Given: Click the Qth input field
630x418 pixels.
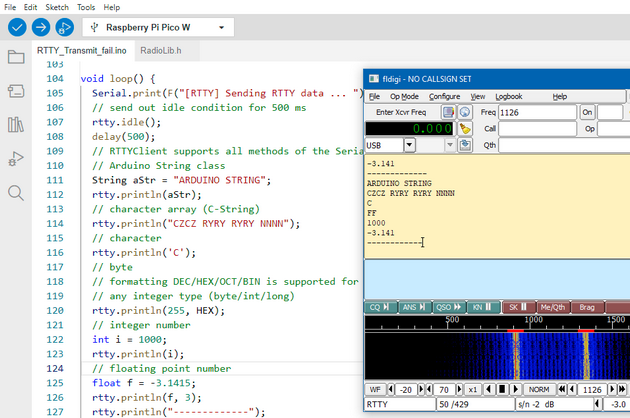Looking at the screenshot, I should click(x=564, y=145).
